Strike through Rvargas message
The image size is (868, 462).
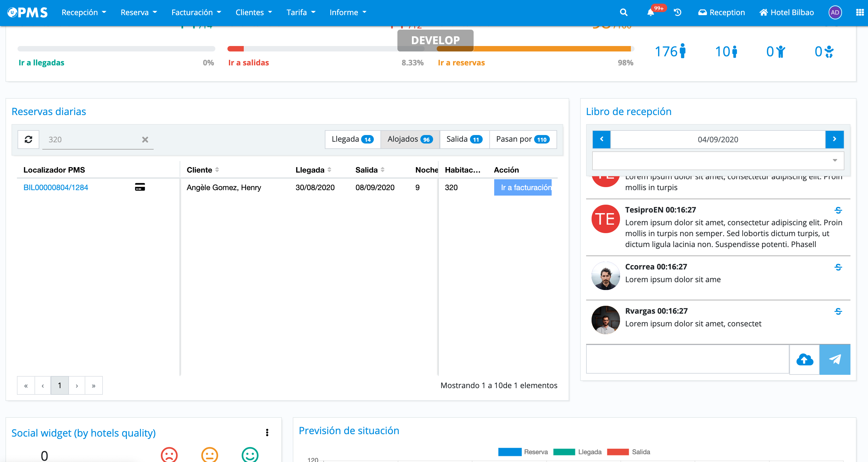click(838, 311)
